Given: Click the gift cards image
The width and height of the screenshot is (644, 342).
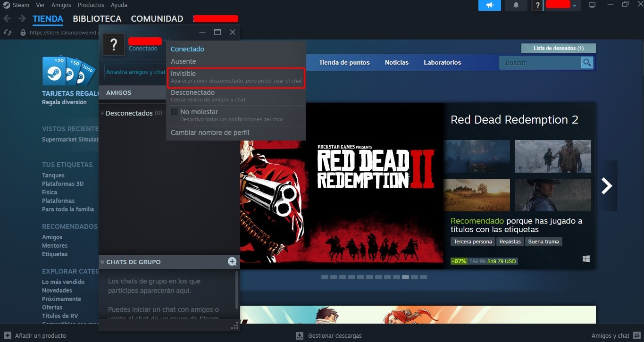Looking at the screenshot, I should 68,71.
